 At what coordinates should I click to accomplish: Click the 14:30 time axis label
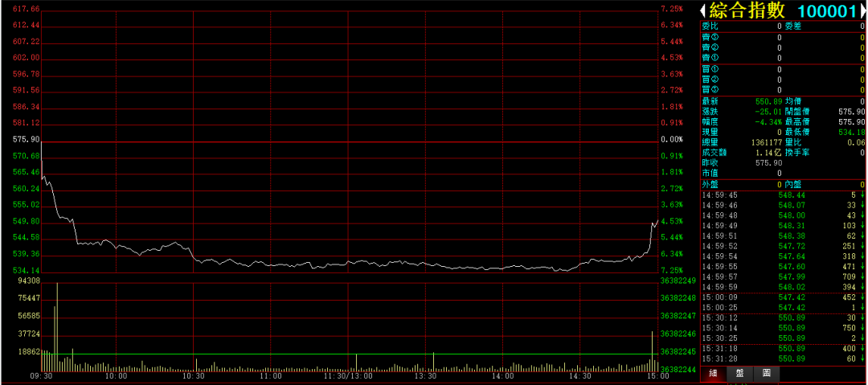coord(580,375)
